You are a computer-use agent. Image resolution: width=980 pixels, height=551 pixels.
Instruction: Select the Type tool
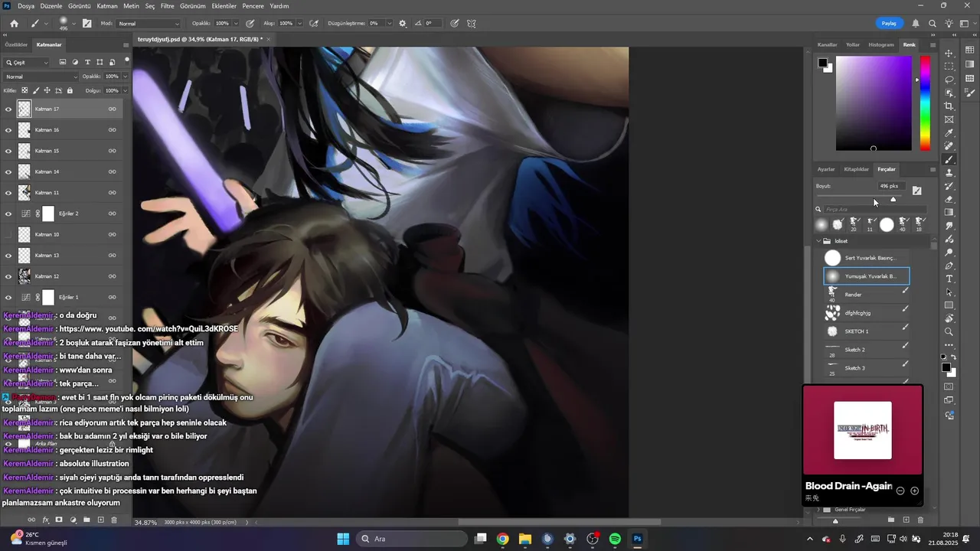click(949, 279)
